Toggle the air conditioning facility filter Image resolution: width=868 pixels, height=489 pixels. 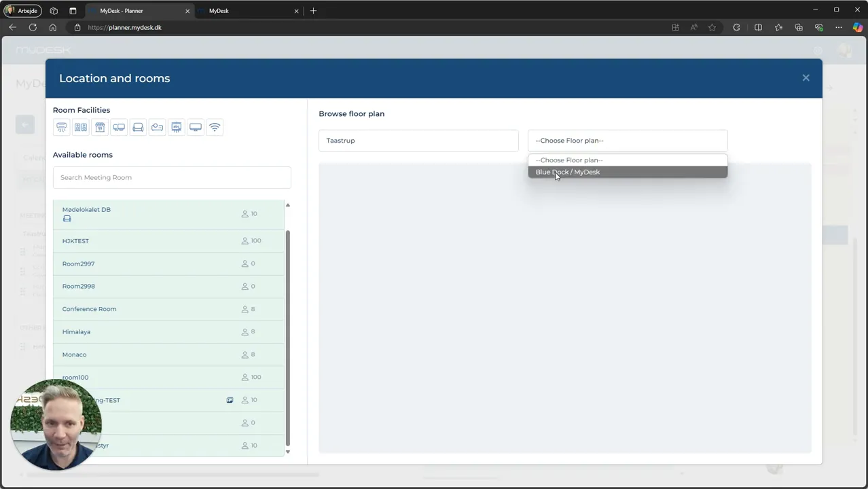(62, 127)
